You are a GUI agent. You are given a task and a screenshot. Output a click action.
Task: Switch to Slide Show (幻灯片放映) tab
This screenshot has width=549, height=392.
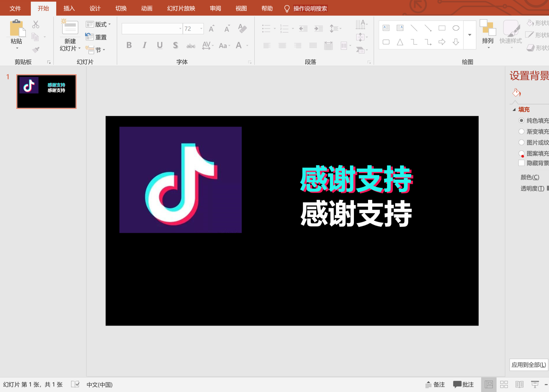[x=181, y=9]
